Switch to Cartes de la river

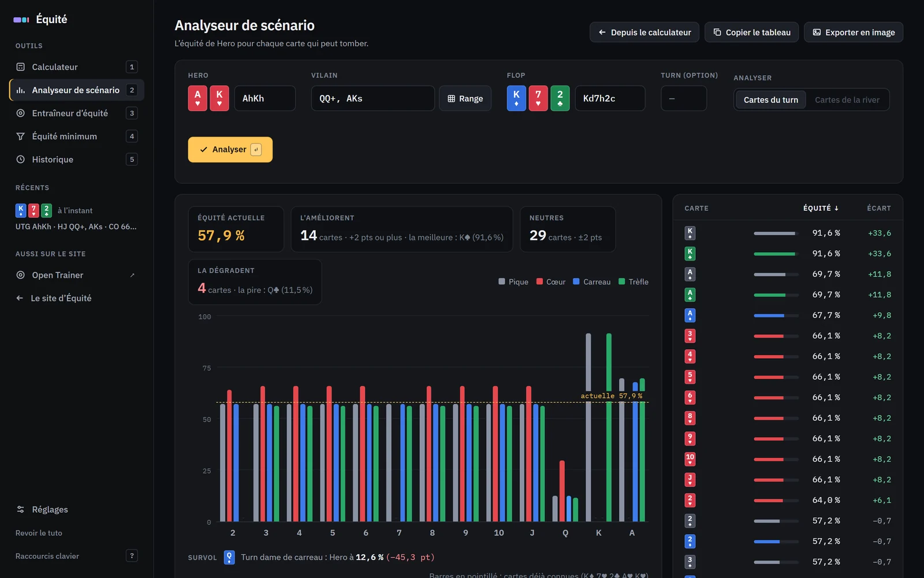(847, 100)
